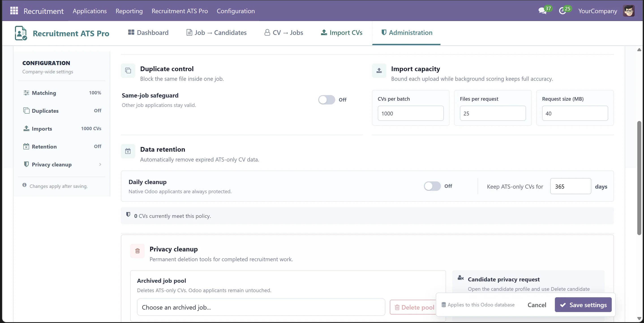
Task: Open the Applications menu
Action: [90, 11]
